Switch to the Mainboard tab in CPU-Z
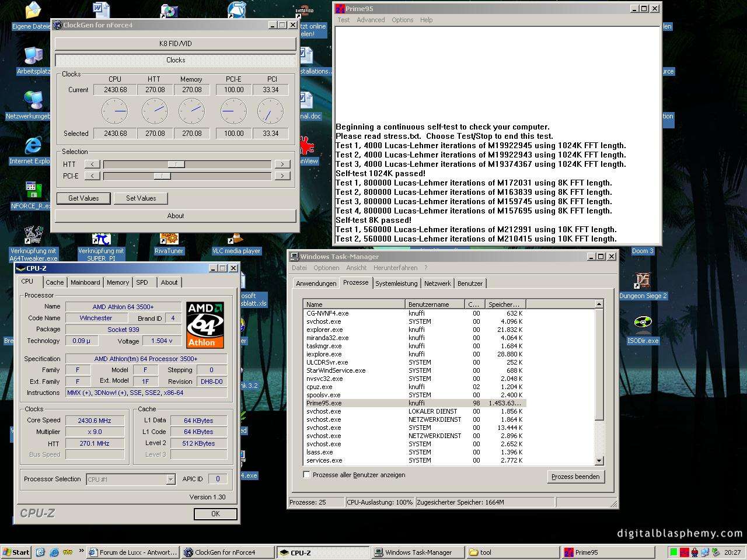 [x=85, y=282]
